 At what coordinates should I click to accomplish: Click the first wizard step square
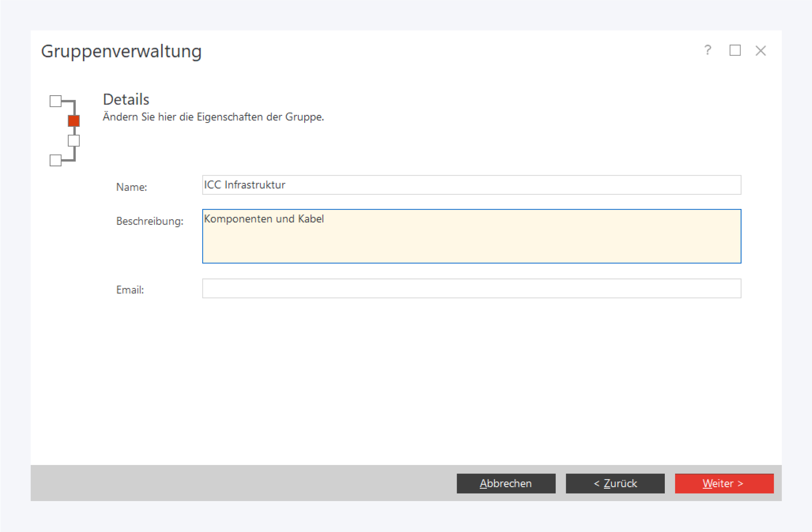click(55, 101)
